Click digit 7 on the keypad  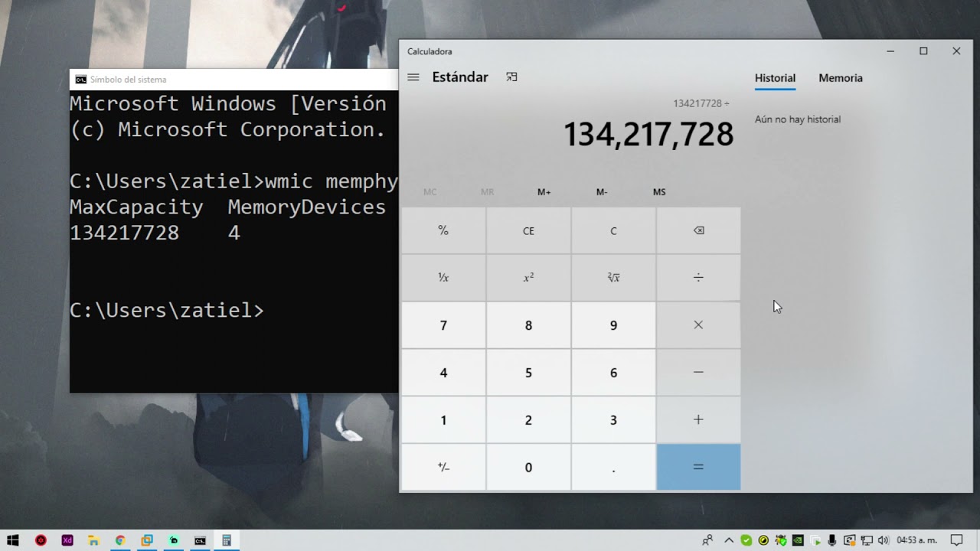[443, 325]
